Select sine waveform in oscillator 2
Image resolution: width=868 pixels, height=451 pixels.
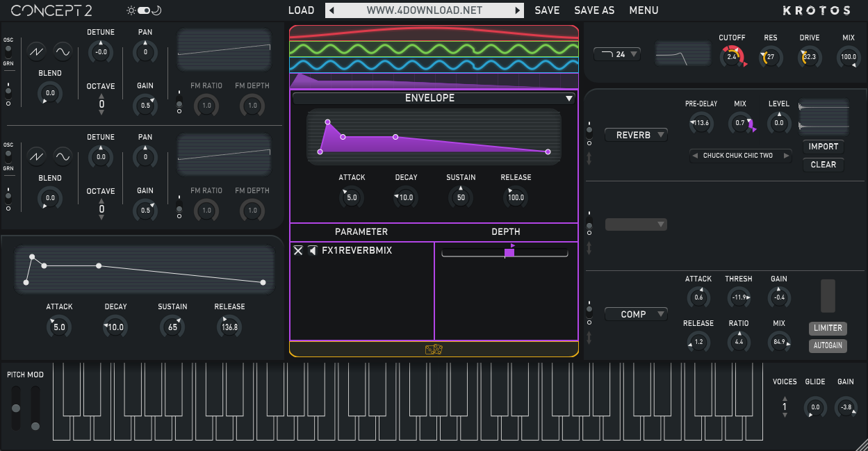63,156
